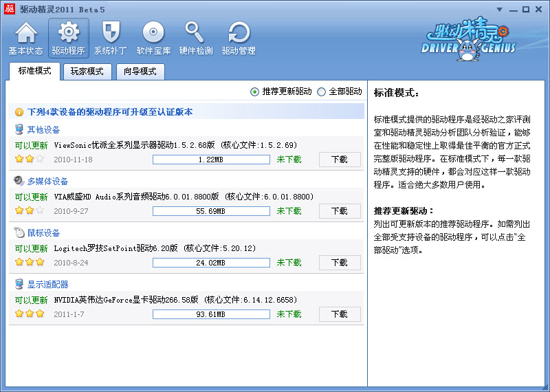The image size is (550, 392).
Task: Click the 其他设备 category icon
Action: 19,129
